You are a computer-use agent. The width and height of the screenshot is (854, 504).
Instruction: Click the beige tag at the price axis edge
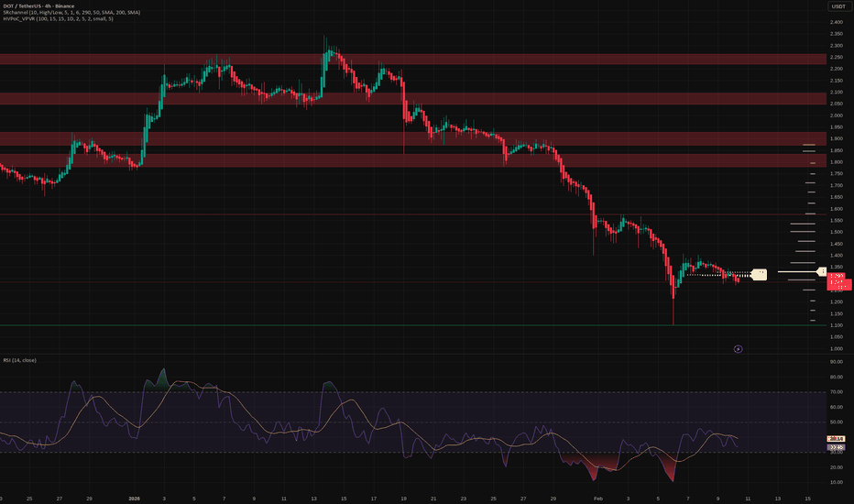(821, 271)
